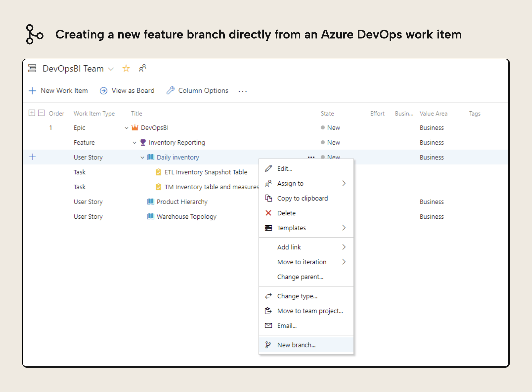Choose Delete from the context menu
Image resolution: width=532 pixels, height=392 pixels.
click(x=306, y=213)
